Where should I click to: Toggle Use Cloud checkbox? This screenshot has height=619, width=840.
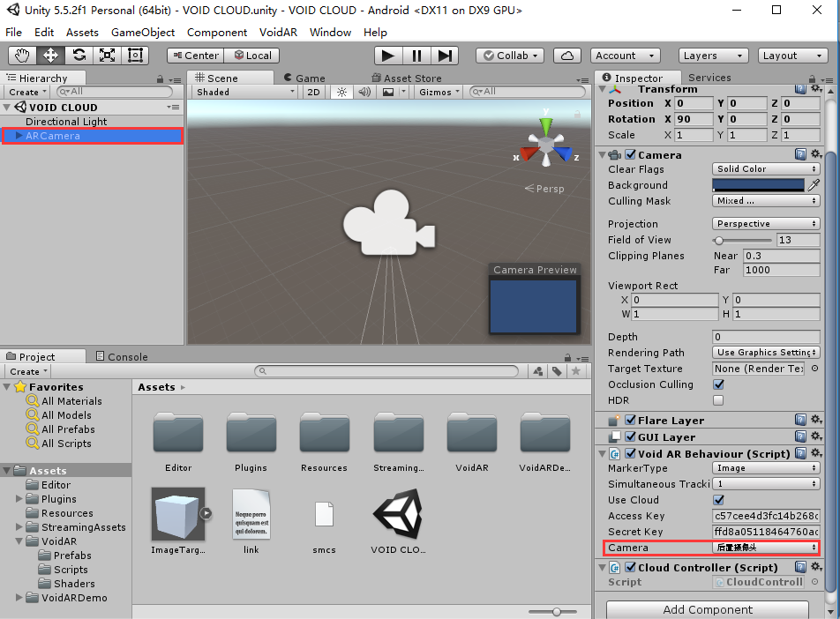point(718,500)
